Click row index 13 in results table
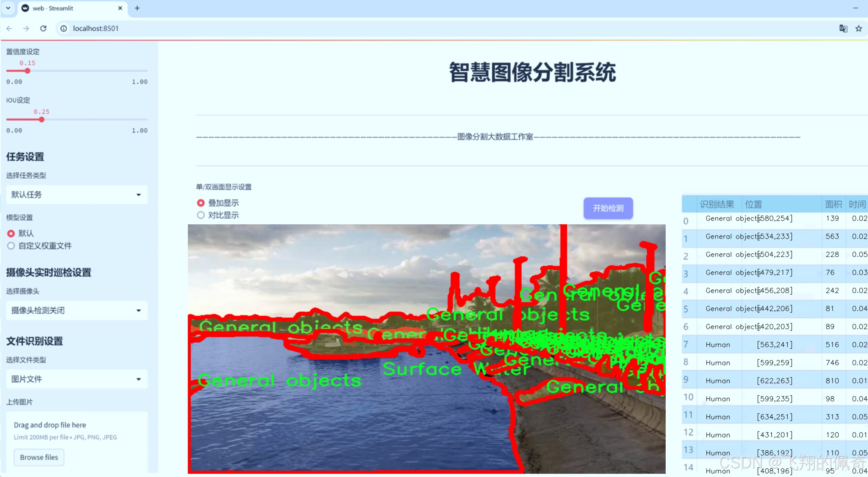This screenshot has height=477, width=868. click(689, 450)
